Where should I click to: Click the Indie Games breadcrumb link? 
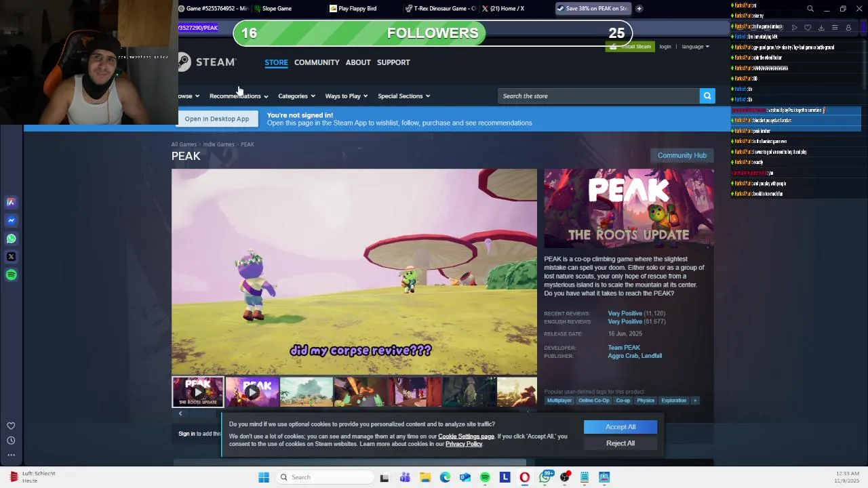tap(218, 144)
